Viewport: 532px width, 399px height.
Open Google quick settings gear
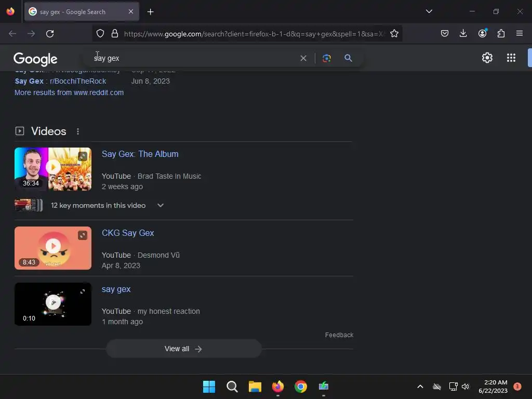487,58
